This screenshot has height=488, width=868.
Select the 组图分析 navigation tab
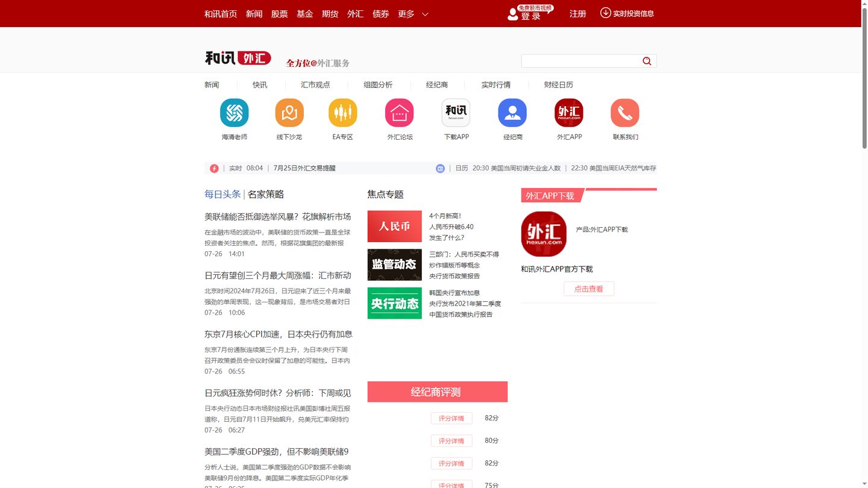click(378, 85)
